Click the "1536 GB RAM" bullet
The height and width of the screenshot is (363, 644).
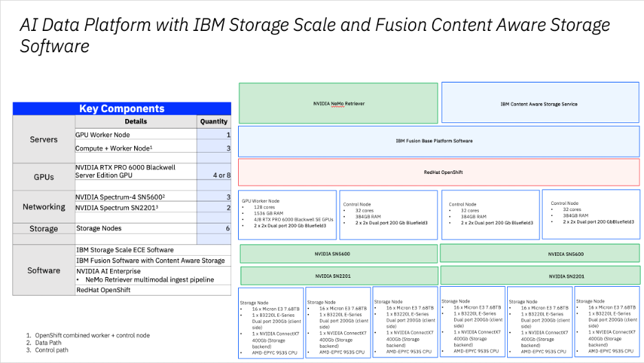(268, 213)
